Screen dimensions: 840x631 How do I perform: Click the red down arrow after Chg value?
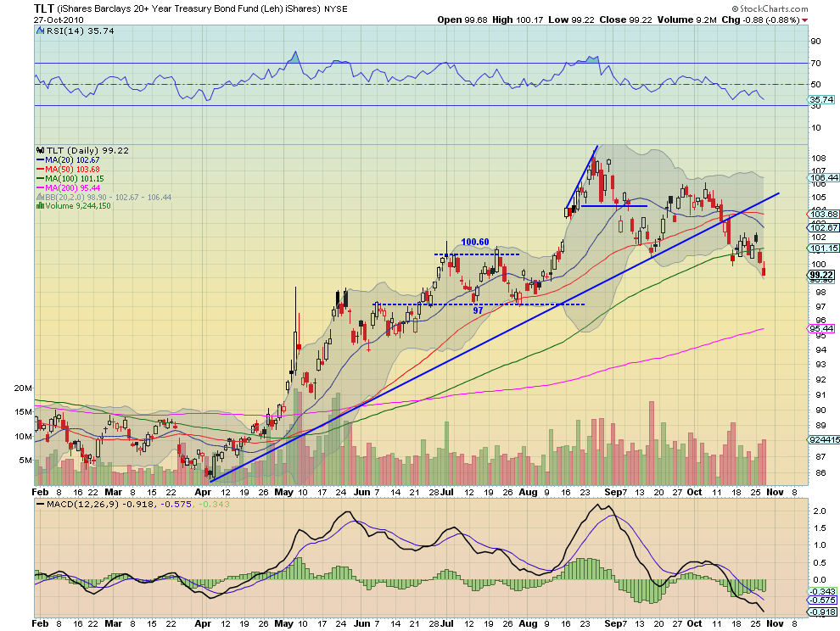point(805,20)
